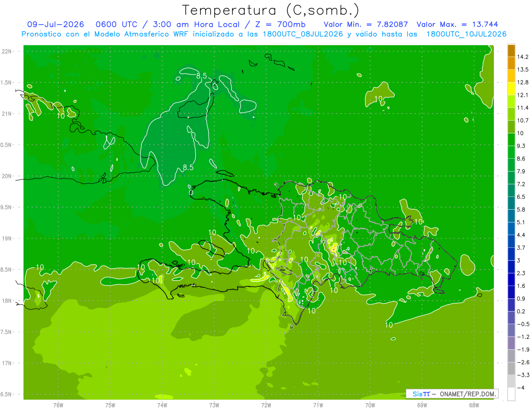Click yellow swatch between 12.1 and 12.8
This screenshot has height=411, width=532.
point(511,89)
